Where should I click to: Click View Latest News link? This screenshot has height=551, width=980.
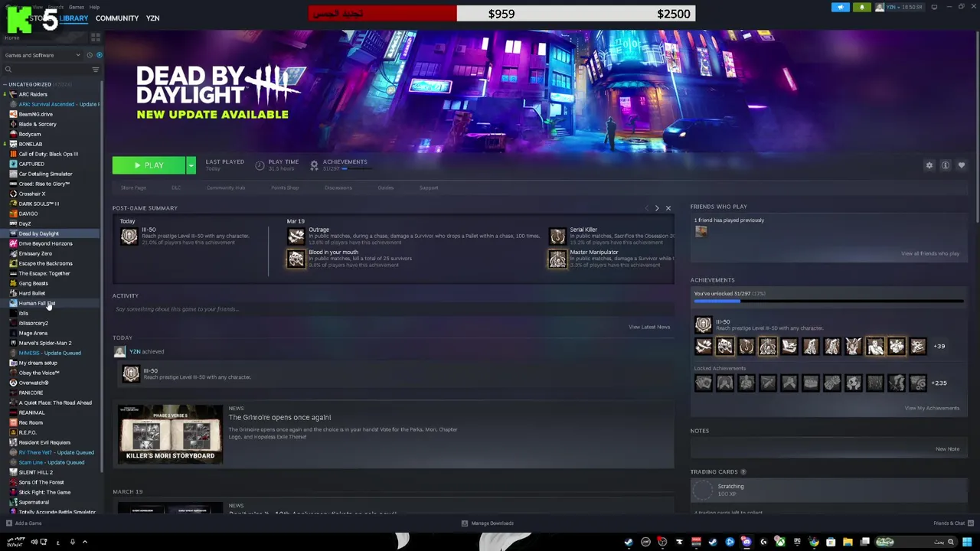tap(649, 327)
